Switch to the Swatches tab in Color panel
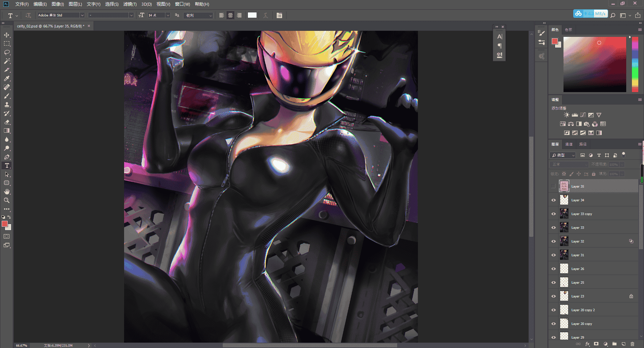644x348 pixels. tap(568, 29)
